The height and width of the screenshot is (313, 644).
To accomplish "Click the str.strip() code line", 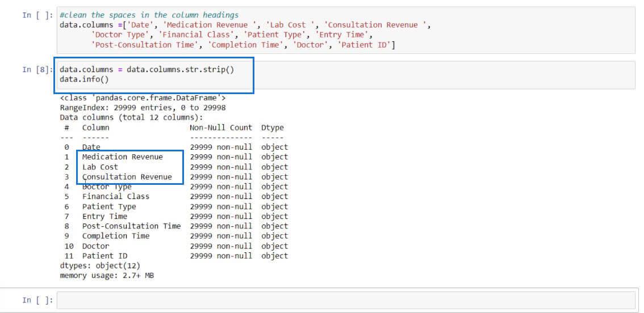I will [x=147, y=69].
